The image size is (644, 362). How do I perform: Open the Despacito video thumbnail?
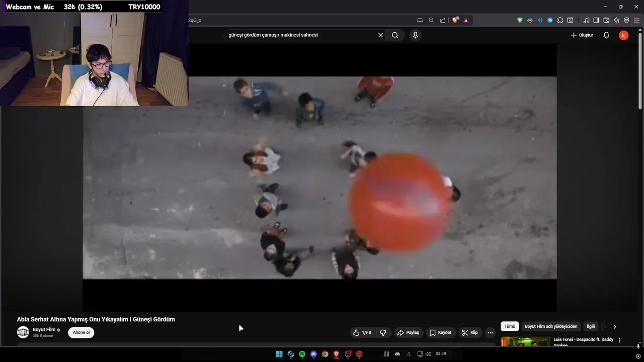526,341
